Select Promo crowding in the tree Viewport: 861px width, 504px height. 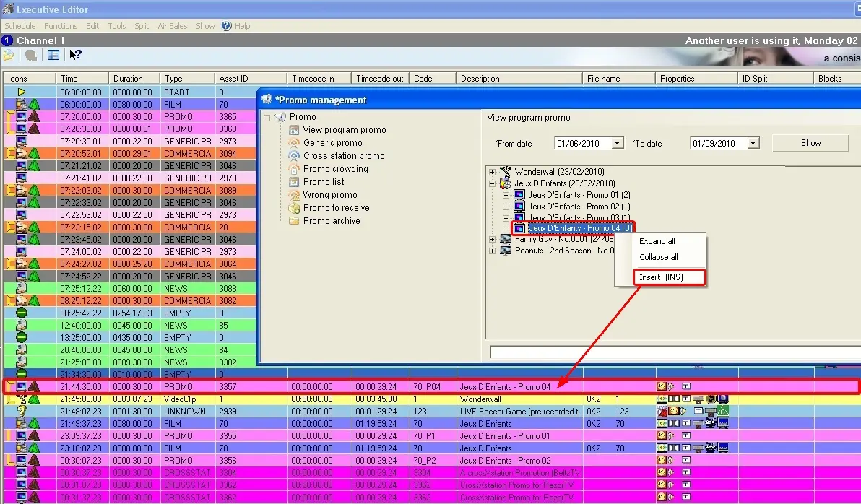[x=335, y=169]
